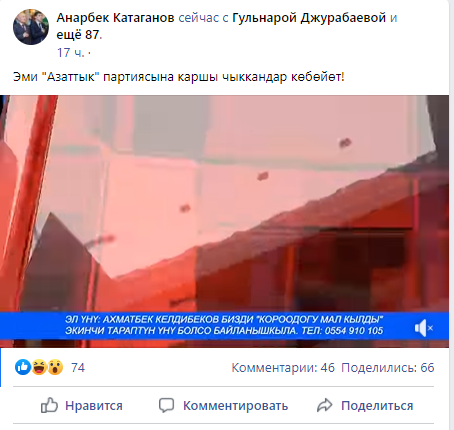The image size is (454, 430).
Task: Click the blue Like reaction icon
Action: 23,367
